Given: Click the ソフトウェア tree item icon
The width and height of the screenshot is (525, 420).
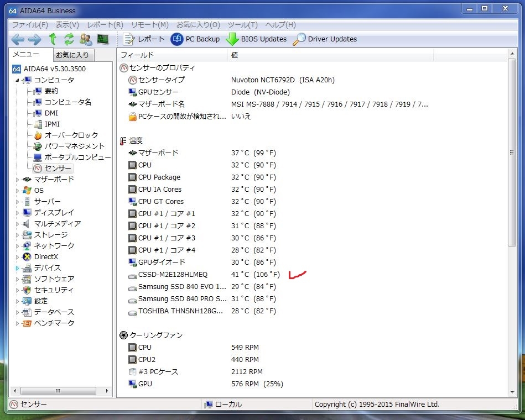Looking at the screenshot, I should (x=27, y=279).
